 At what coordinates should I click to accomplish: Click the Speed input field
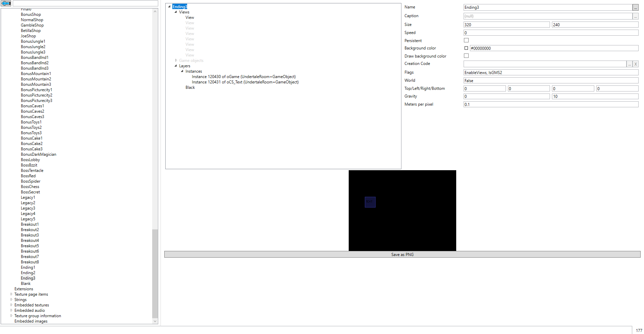(551, 33)
